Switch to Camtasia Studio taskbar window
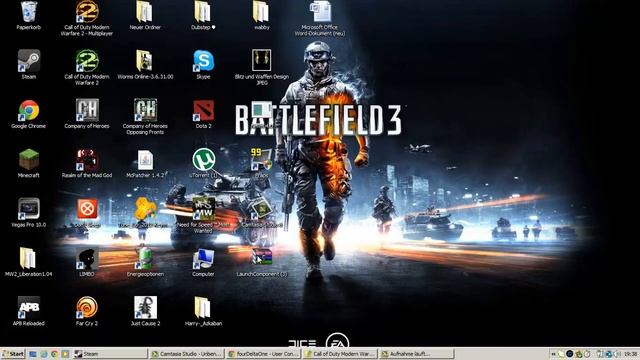This screenshot has height=360, width=640. (187, 354)
